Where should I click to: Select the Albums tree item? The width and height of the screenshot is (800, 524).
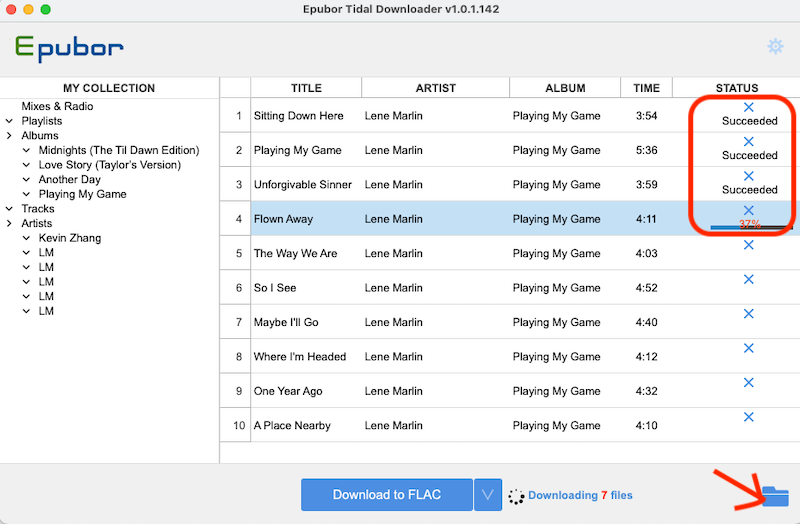40,136
